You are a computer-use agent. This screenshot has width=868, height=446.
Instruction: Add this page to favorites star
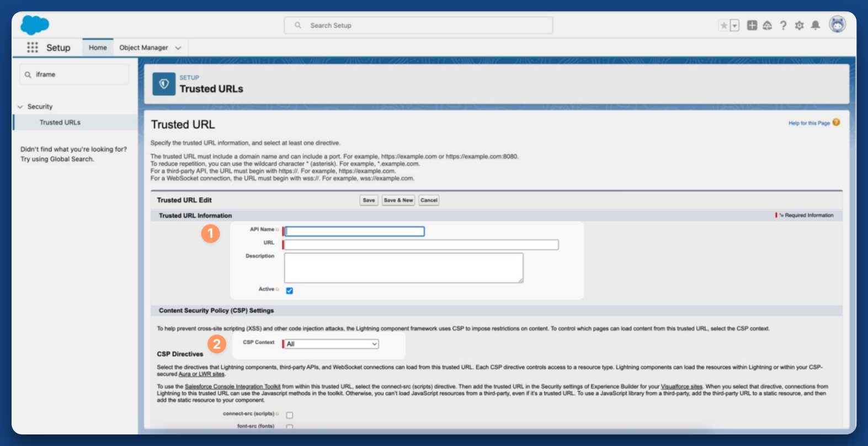723,25
